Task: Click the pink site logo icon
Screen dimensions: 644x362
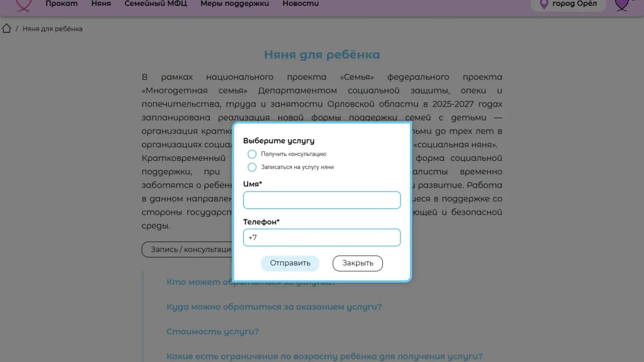Action: pos(24,5)
